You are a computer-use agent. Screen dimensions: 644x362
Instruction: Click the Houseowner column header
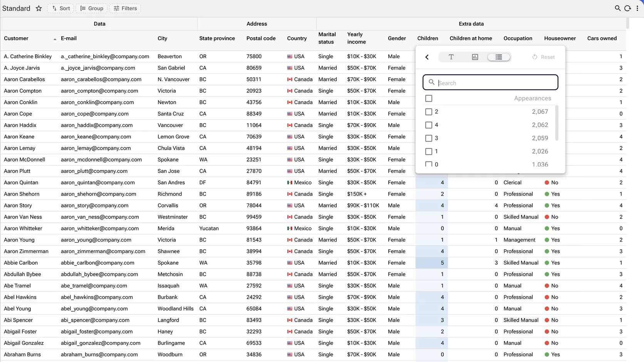click(560, 38)
